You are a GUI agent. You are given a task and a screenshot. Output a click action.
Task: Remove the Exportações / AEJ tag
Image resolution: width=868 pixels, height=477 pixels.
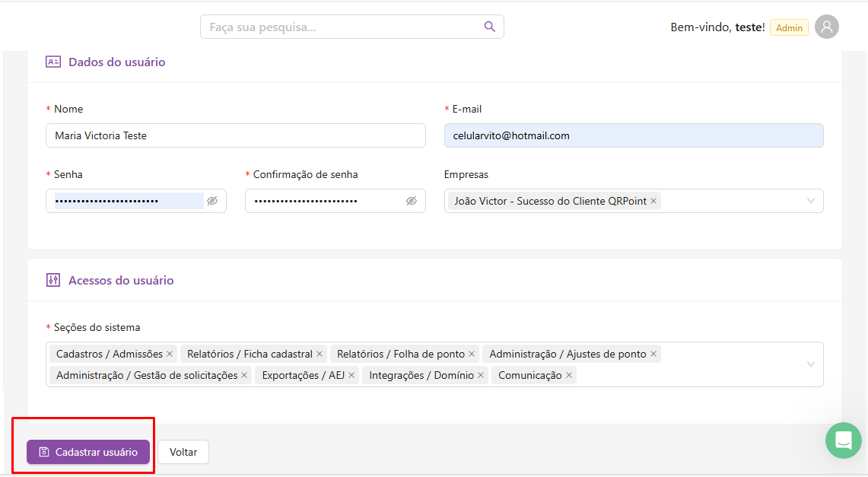coord(351,375)
